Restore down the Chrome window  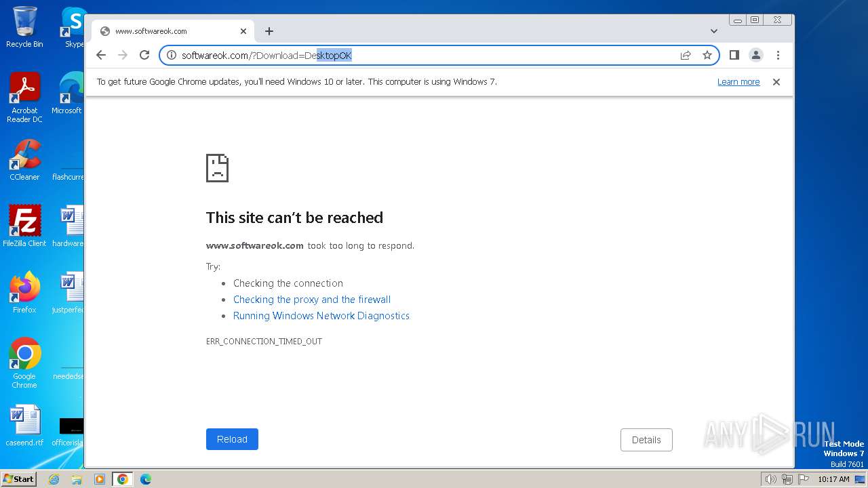coord(755,20)
